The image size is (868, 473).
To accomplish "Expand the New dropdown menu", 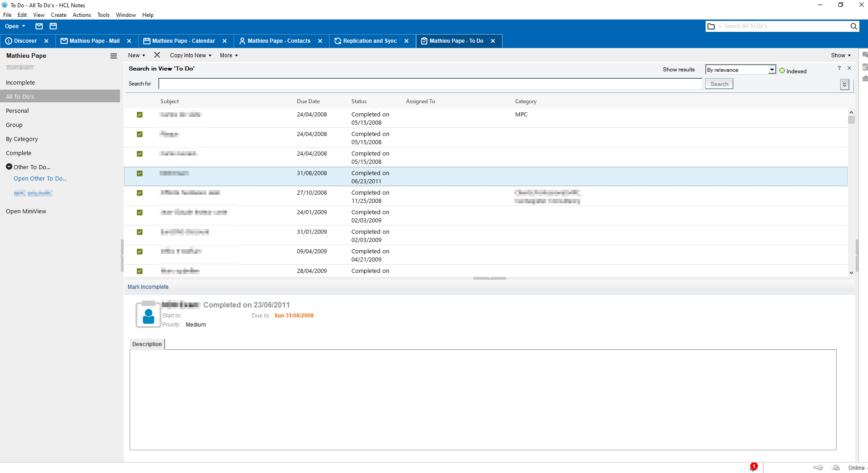I will coord(136,55).
